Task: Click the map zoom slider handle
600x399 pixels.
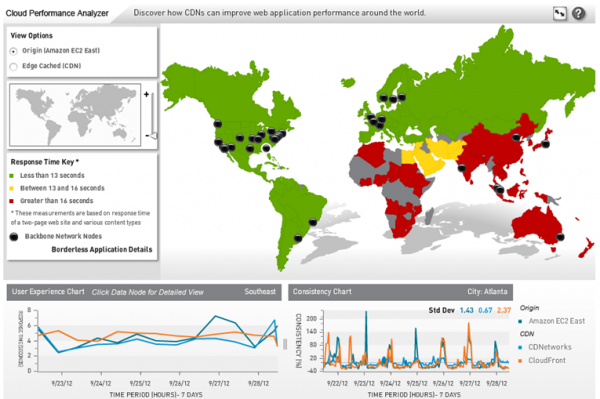Action: [x=153, y=135]
